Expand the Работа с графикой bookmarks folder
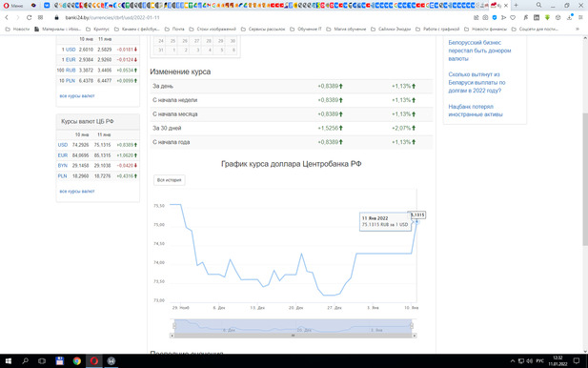This screenshot has width=588, height=368. pos(437,29)
